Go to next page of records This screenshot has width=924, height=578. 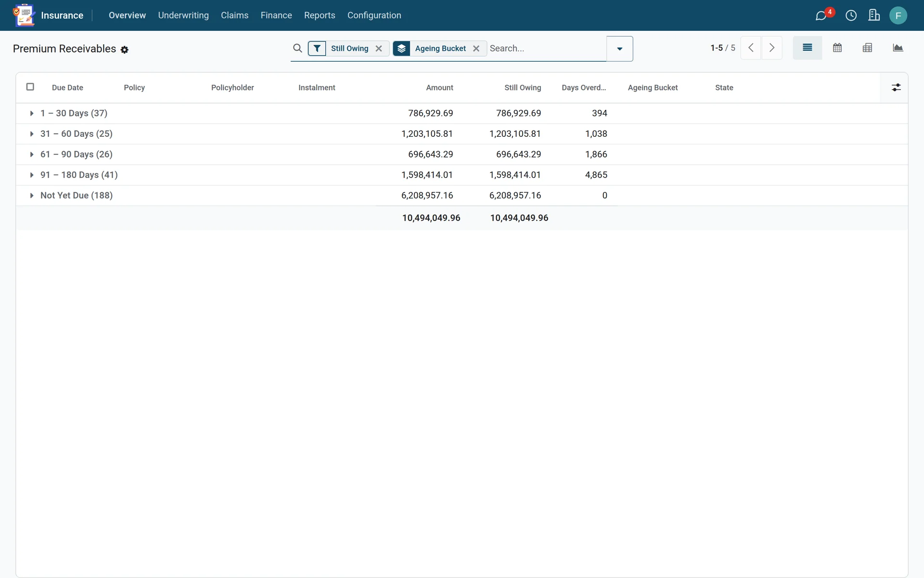772,48
